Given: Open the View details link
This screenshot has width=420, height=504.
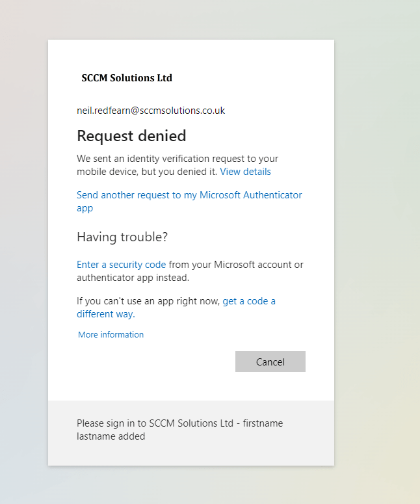Looking at the screenshot, I should (245, 172).
